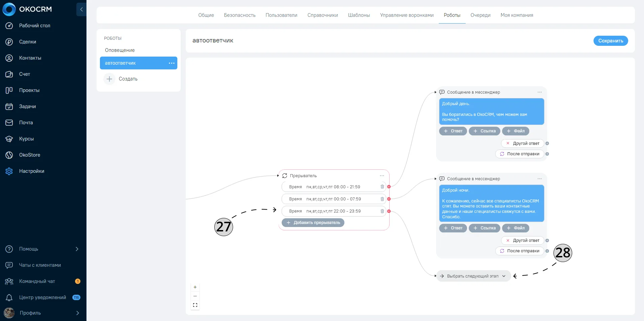Open Сделки in the sidebar
This screenshot has width=644, height=321.
point(28,42)
